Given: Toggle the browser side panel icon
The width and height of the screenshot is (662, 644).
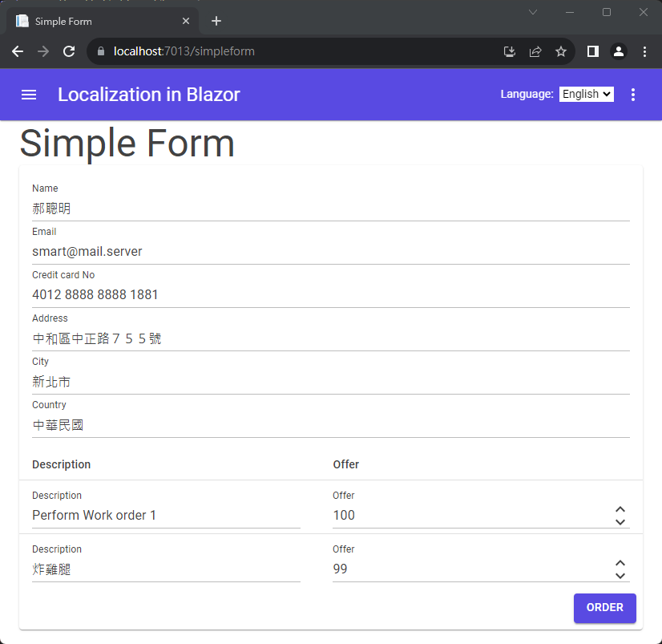Looking at the screenshot, I should click(x=593, y=51).
